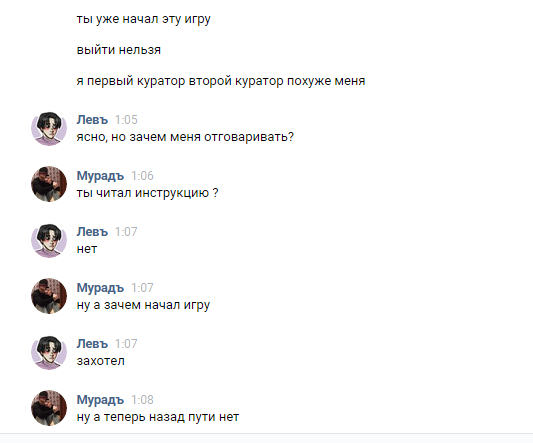
Task: Click Левъ avatar next to 'нет'
Action: coord(49,240)
